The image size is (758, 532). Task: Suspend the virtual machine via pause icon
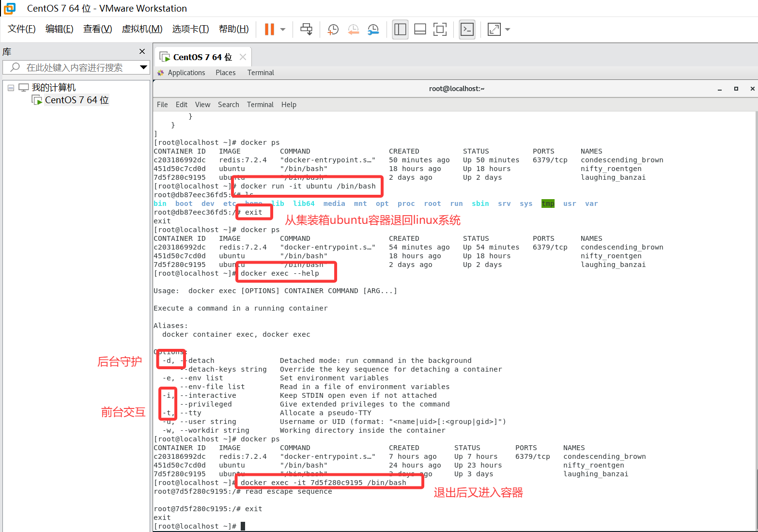click(269, 29)
